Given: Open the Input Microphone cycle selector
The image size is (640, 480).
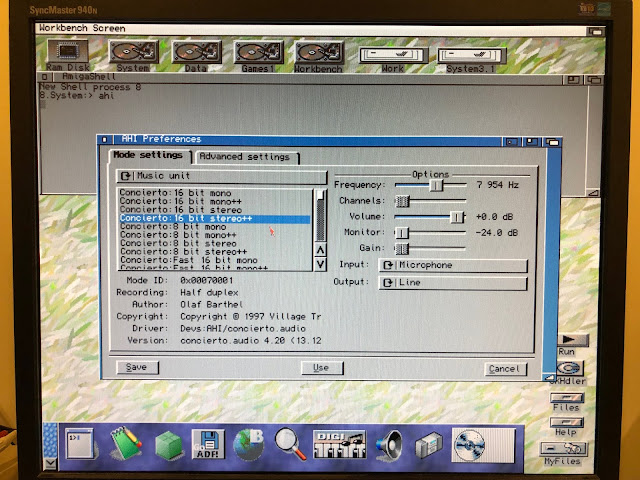Looking at the screenshot, I should [453, 265].
